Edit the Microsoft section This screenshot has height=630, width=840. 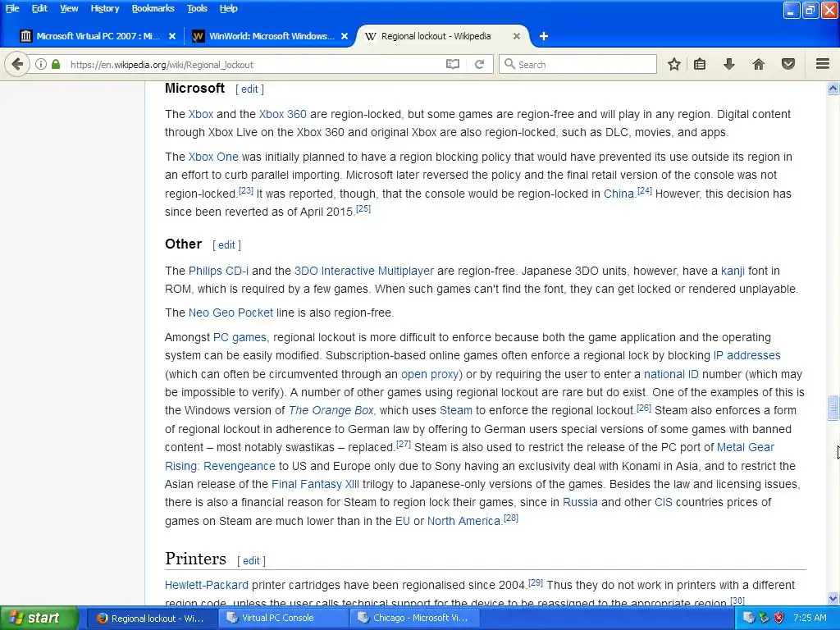click(x=249, y=89)
